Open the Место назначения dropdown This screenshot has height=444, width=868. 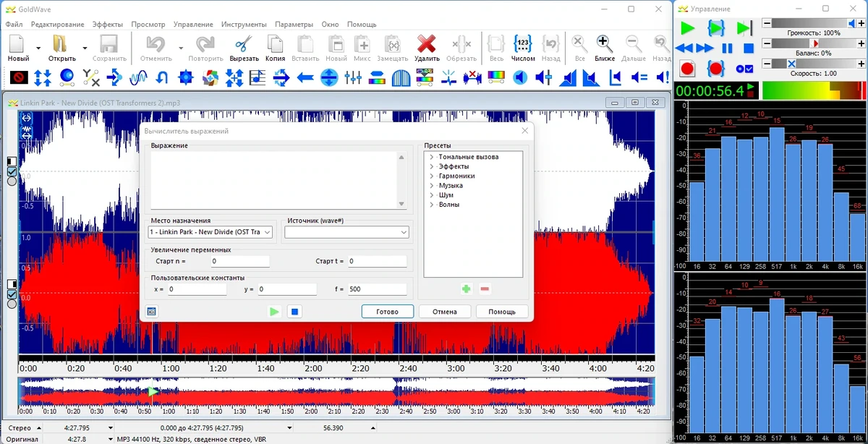(210, 232)
